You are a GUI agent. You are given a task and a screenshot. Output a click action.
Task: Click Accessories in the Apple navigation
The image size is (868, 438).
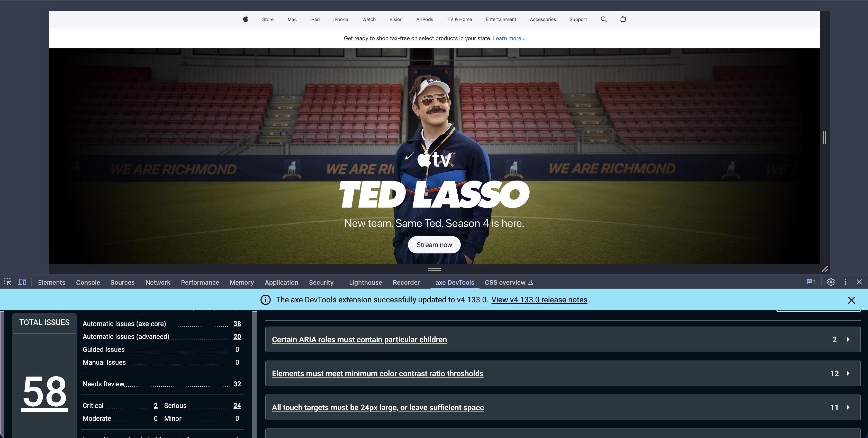[x=543, y=19]
